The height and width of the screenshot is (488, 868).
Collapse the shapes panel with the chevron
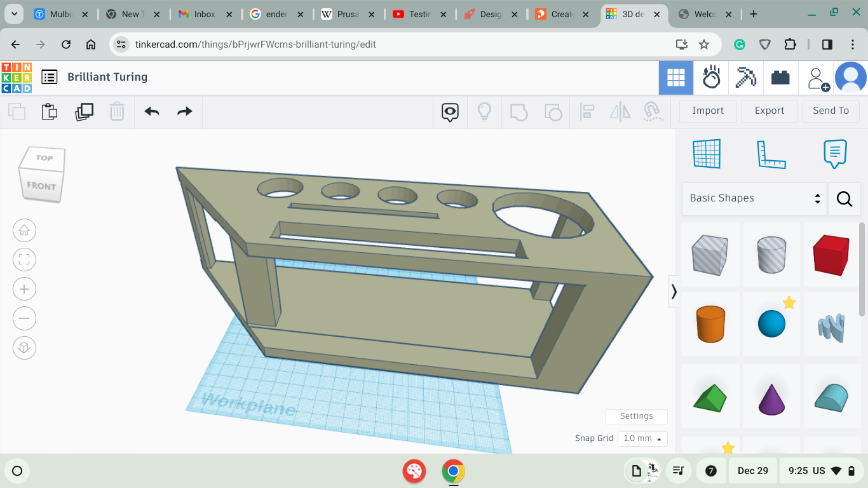point(674,292)
